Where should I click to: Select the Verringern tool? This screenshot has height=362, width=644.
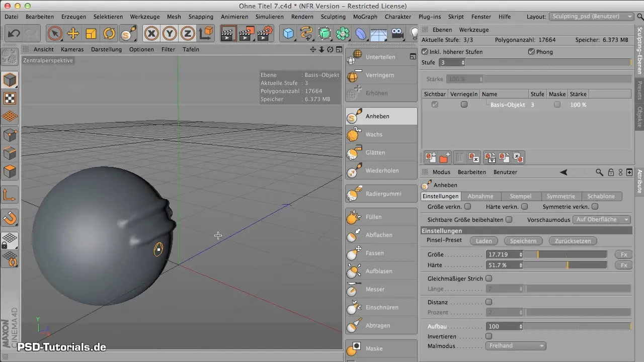pyautogui.click(x=381, y=75)
